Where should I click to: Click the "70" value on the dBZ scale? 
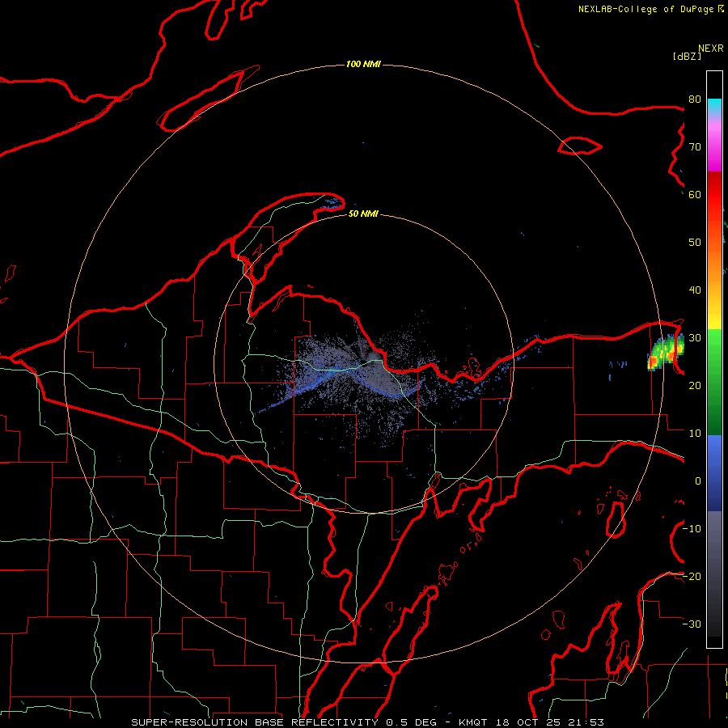[695, 147]
